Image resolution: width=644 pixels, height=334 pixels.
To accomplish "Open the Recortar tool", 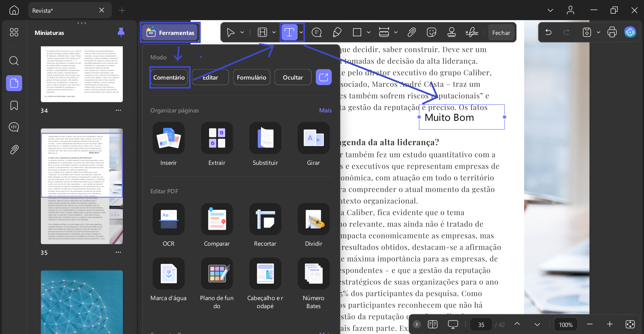I will click(x=265, y=225).
